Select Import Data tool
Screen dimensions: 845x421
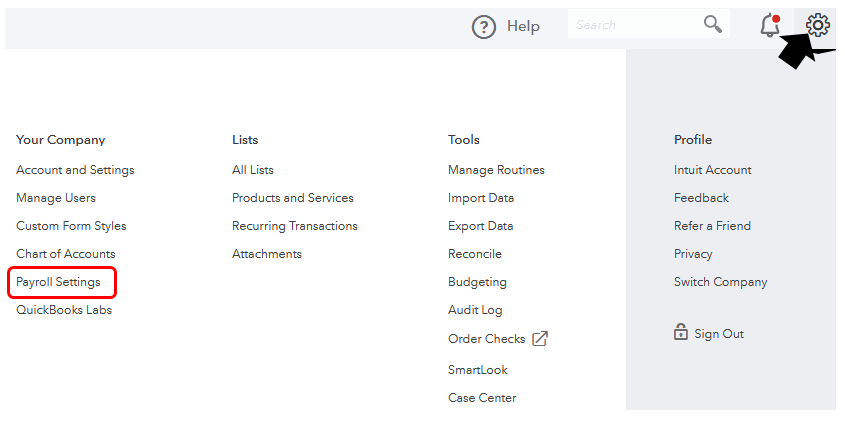[x=481, y=198]
